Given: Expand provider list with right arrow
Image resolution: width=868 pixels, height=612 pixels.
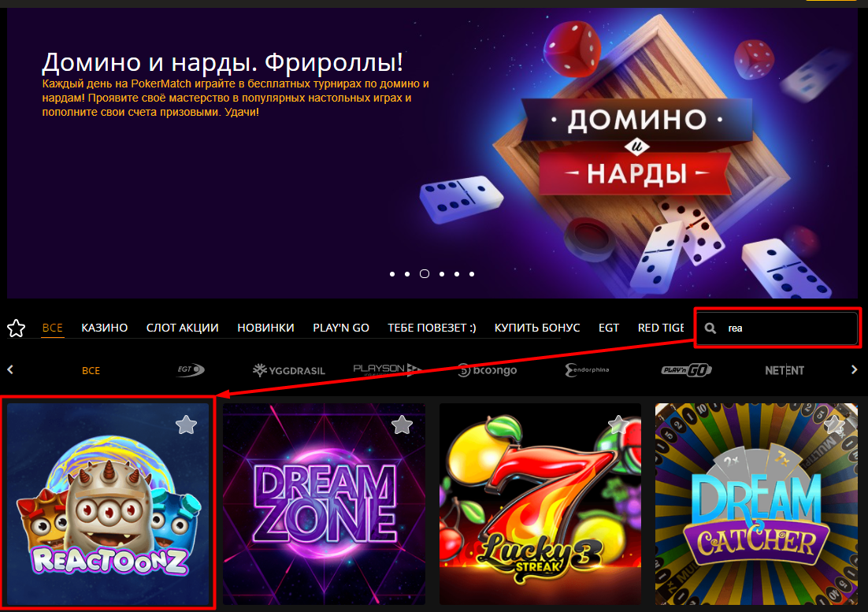Looking at the screenshot, I should pos(854,369).
